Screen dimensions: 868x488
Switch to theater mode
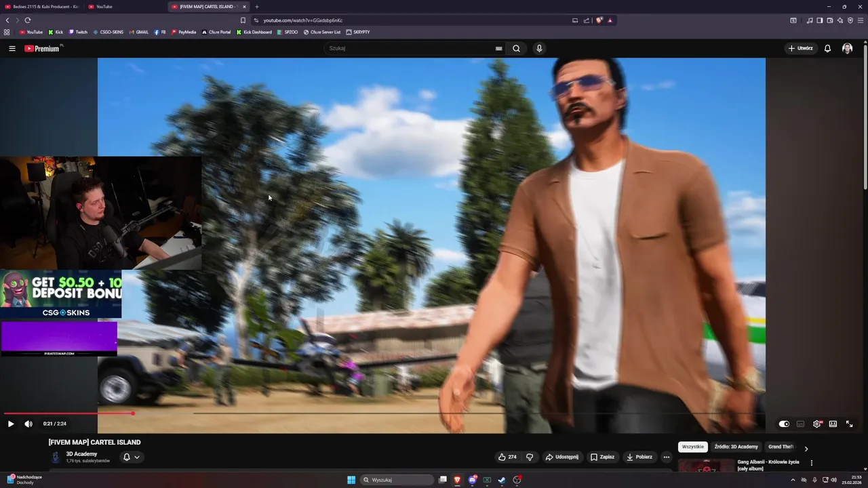(833, 424)
